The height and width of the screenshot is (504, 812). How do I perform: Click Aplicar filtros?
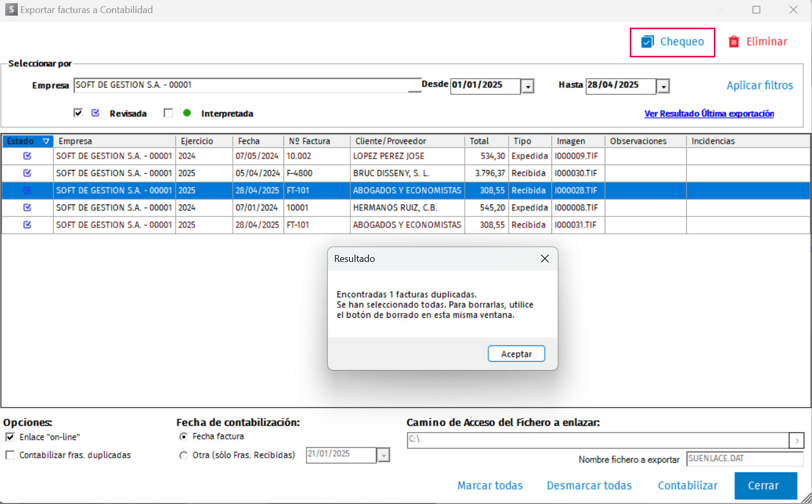pos(760,86)
